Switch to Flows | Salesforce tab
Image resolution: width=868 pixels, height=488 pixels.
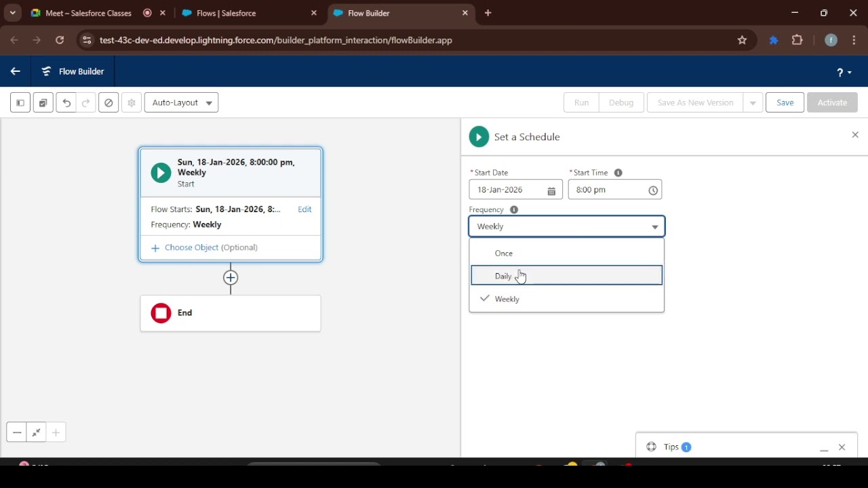[226, 13]
